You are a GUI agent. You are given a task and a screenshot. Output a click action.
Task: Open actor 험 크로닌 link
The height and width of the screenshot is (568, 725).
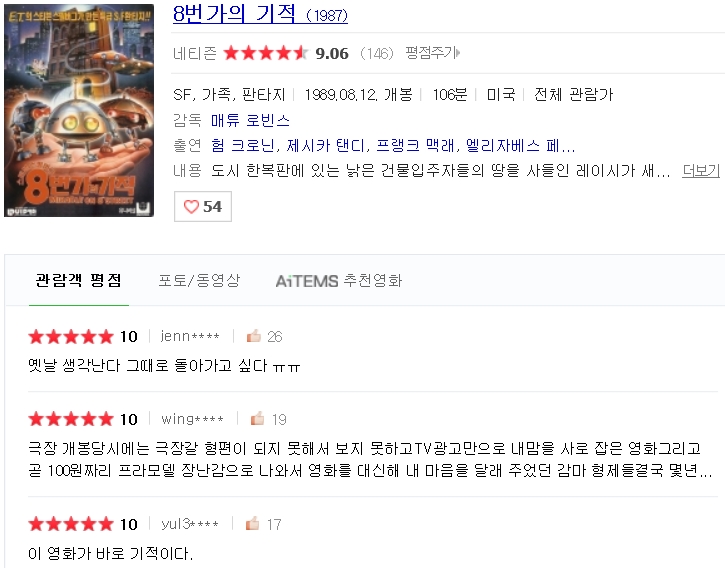(x=242, y=146)
